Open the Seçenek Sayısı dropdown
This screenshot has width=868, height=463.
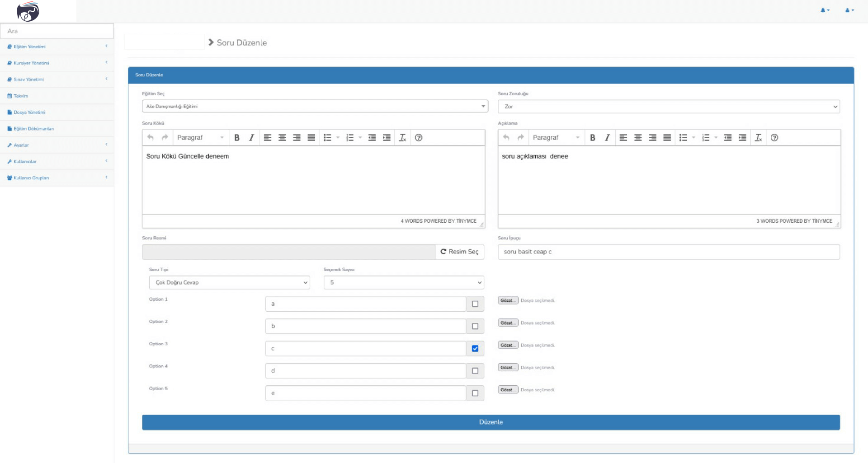click(x=403, y=283)
